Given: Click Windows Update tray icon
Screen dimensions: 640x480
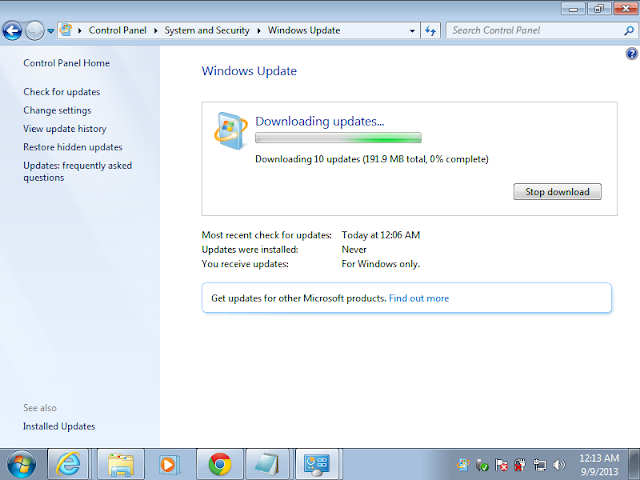Looking at the screenshot, I should point(463,464).
